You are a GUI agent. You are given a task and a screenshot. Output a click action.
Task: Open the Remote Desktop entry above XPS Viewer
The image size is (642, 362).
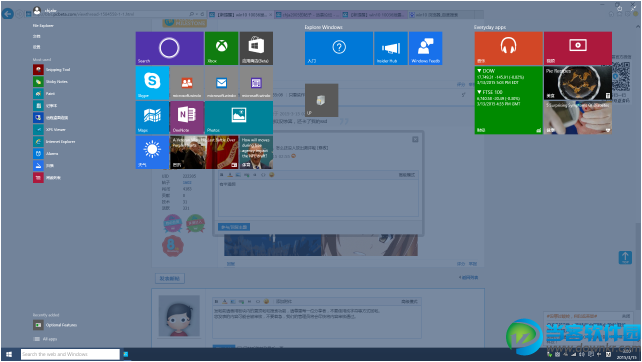(x=51, y=118)
